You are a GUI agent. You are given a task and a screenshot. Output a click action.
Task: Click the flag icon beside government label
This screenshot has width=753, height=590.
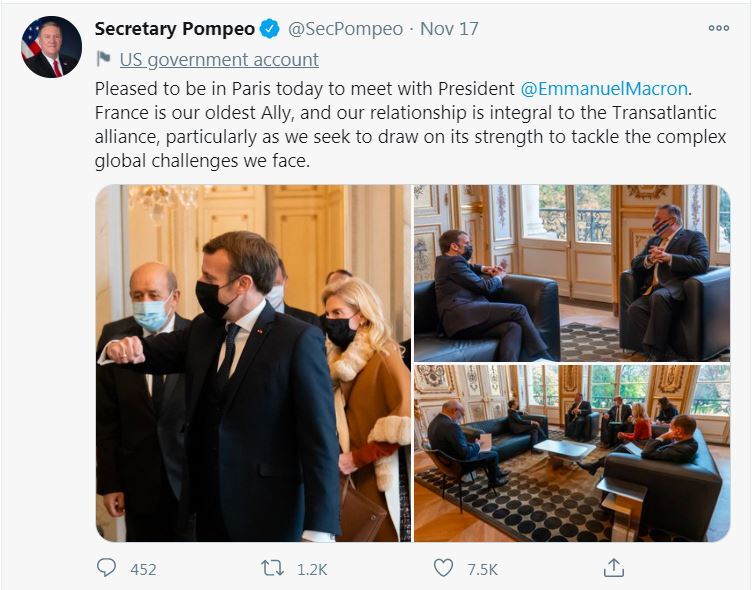click(104, 59)
